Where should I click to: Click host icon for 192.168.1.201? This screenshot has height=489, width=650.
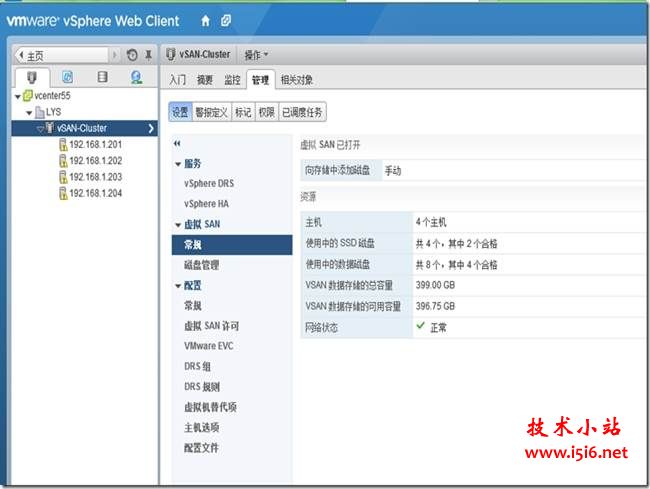(x=63, y=145)
